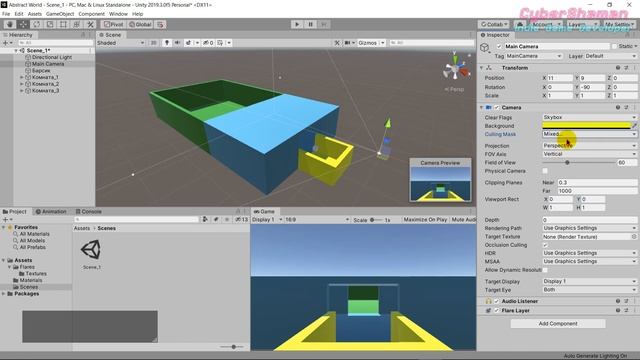Select the Rect tool

(x=63, y=24)
